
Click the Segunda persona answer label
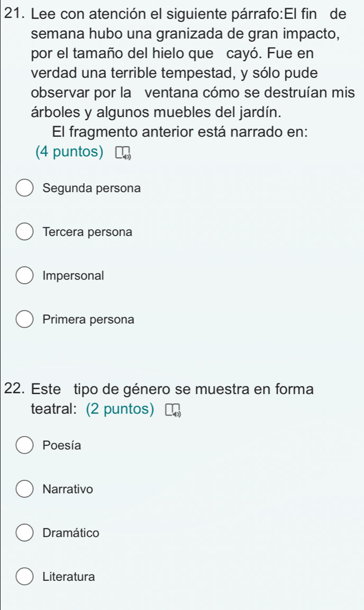tap(92, 189)
